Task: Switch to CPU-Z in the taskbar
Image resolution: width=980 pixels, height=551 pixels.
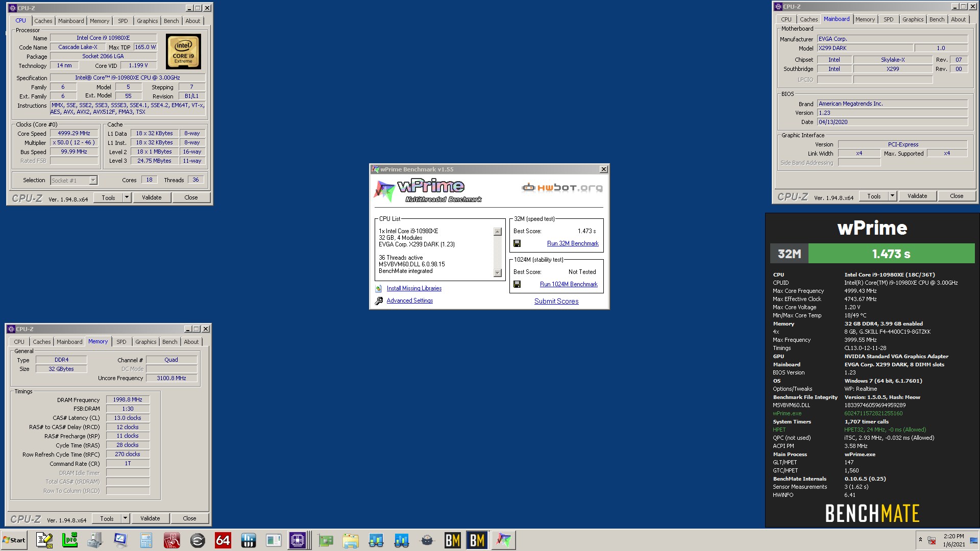Action: (x=298, y=540)
